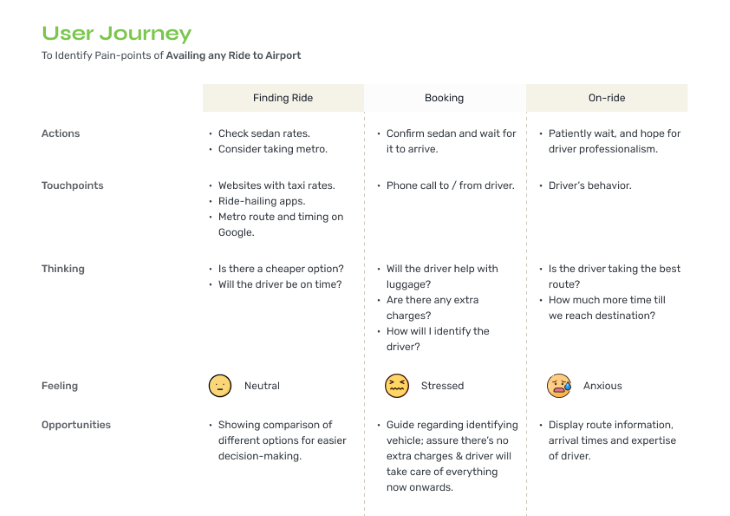The image size is (730, 516).
Task: Click the Opportunities row label
Action: coord(76,425)
